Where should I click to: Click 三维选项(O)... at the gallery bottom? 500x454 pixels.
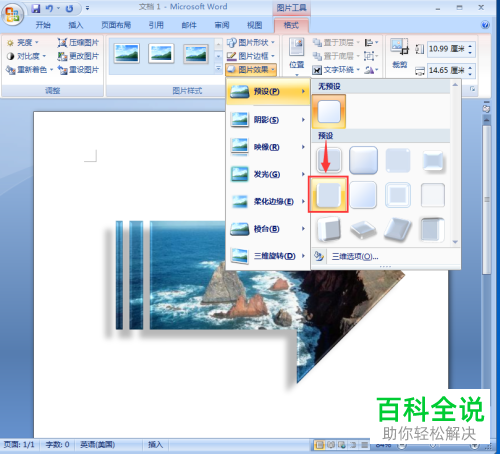[355, 257]
